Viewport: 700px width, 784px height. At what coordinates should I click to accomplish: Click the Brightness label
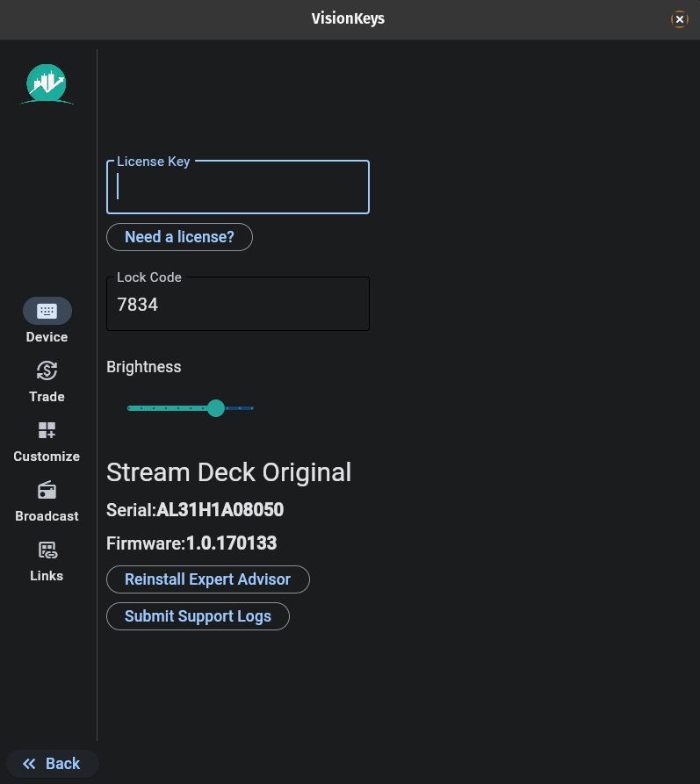[x=144, y=367]
